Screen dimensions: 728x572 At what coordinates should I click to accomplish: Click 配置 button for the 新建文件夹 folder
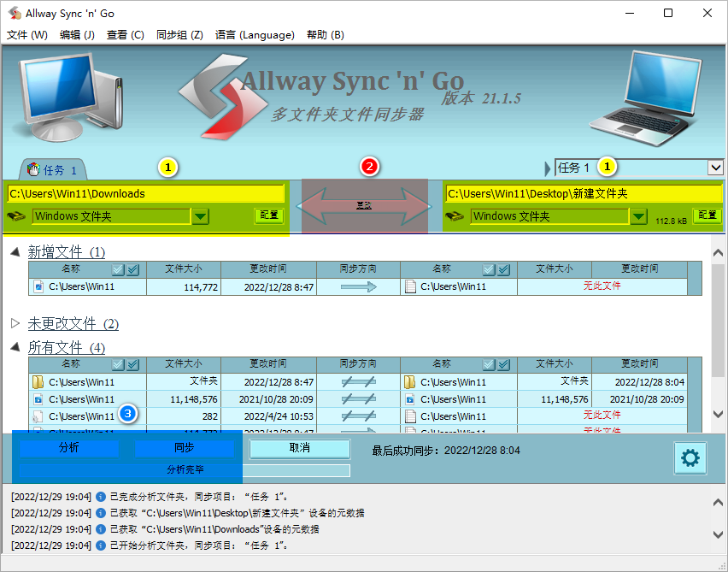(707, 215)
